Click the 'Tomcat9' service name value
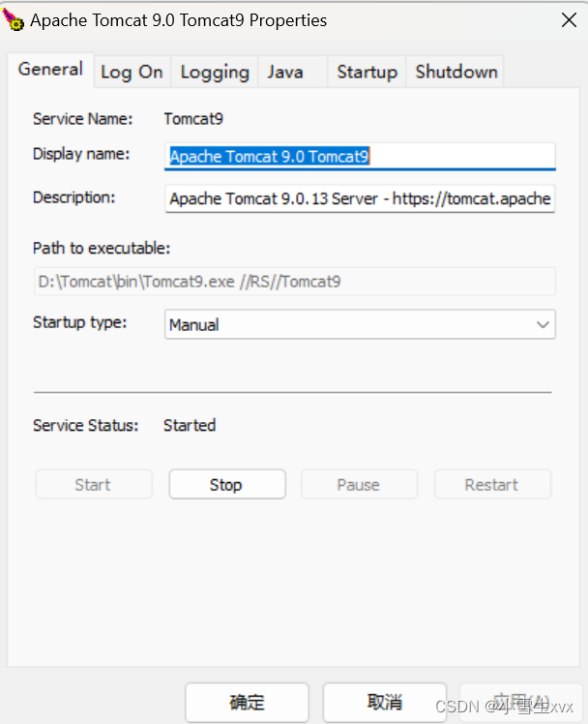The width and height of the screenshot is (588, 724). point(193,119)
